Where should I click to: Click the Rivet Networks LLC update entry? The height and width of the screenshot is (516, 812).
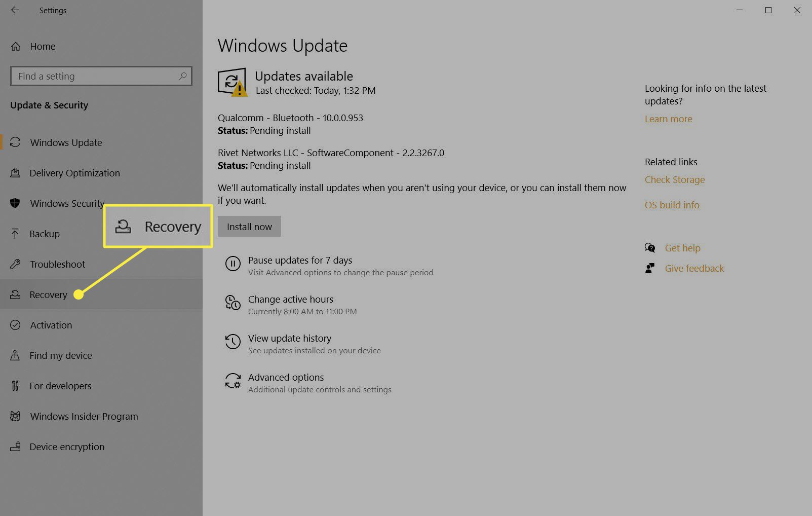click(331, 153)
